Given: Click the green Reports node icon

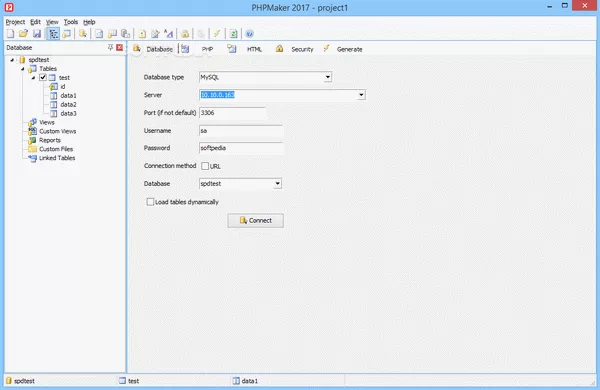Looking at the screenshot, I should (33, 140).
